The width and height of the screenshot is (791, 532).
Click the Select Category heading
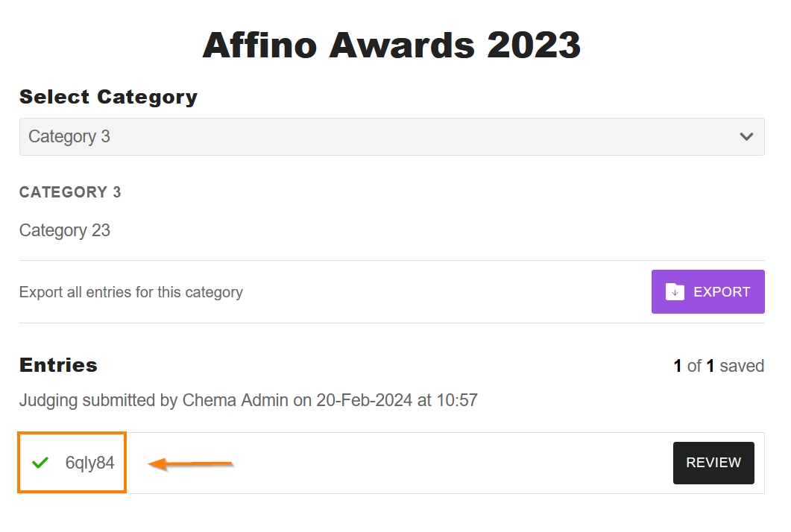(x=108, y=97)
